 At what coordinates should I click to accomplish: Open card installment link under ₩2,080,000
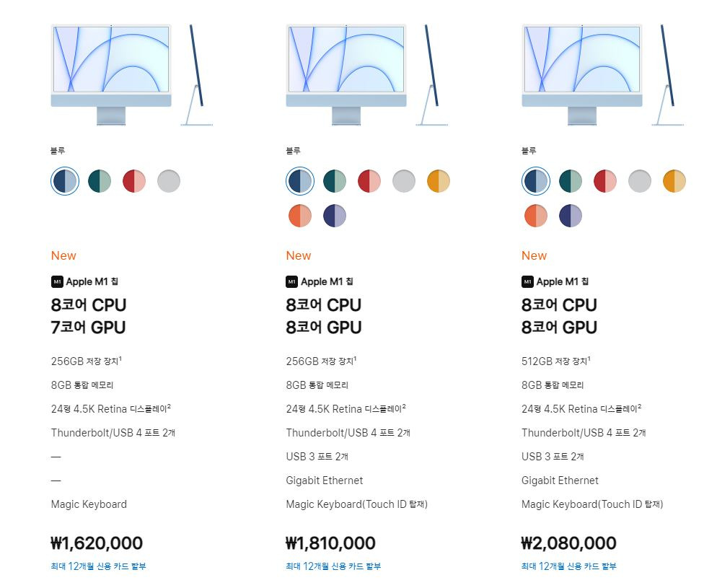(x=569, y=566)
